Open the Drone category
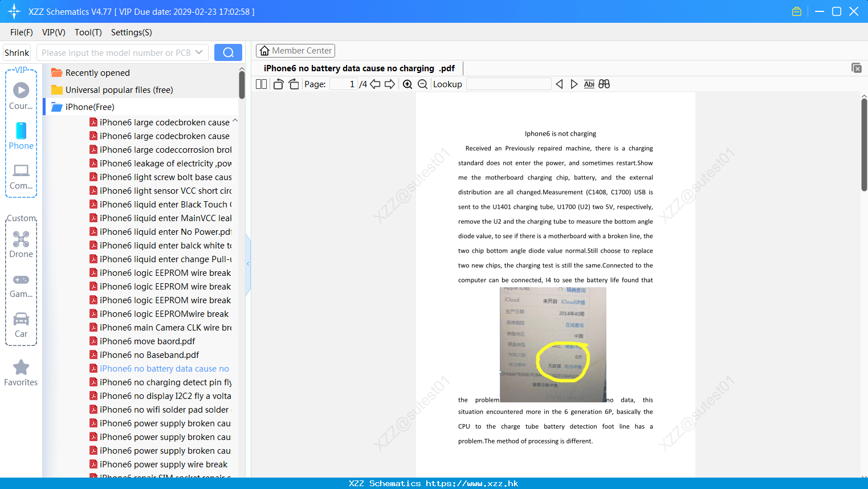This screenshot has width=868, height=489. tap(21, 244)
